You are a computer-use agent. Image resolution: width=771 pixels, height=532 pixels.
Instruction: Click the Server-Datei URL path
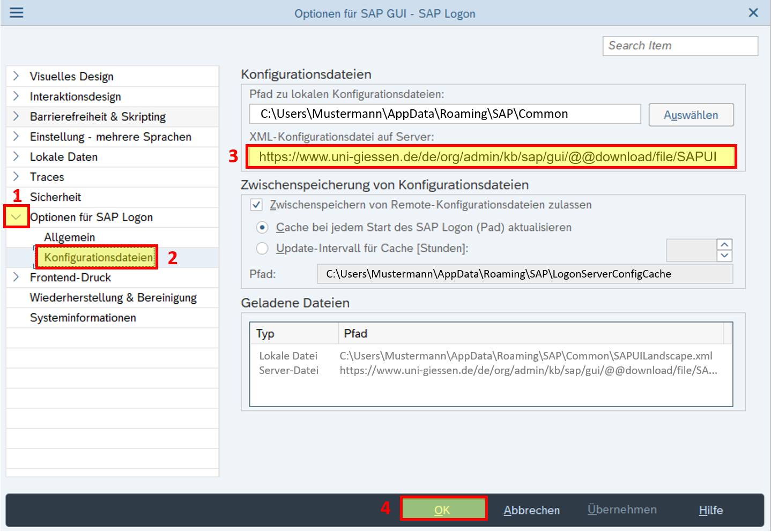[528, 370]
